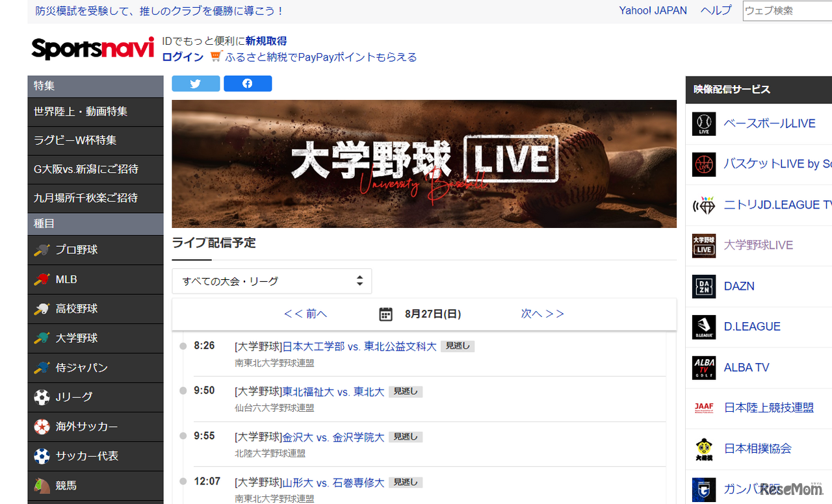Viewport: 832px width, 504px height.
Task: Open the DAZN service icon
Action: [704, 286]
